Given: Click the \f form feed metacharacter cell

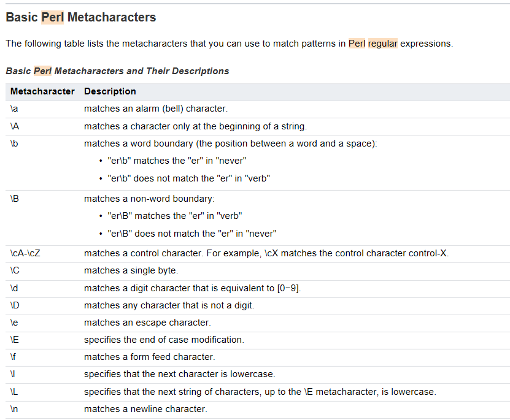Looking at the screenshot, I should [14, 357].
